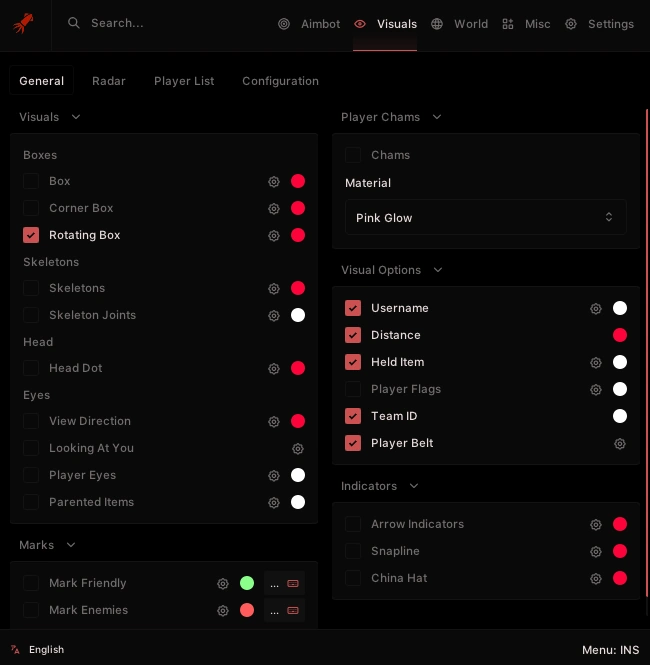Open settings gear for Corner Box
Viewport: 650px width, 665px height.
click(x=274, y=208)
